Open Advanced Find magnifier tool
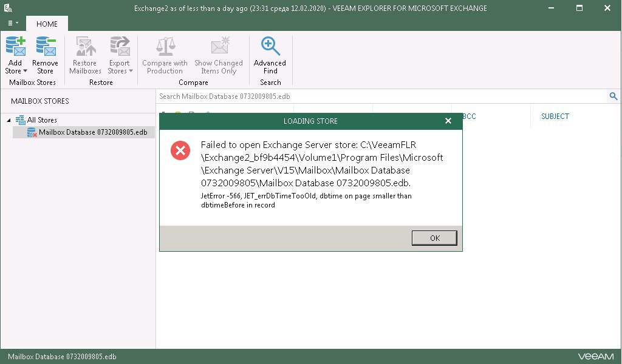The image size is (622, 364). tap(270, 46)
